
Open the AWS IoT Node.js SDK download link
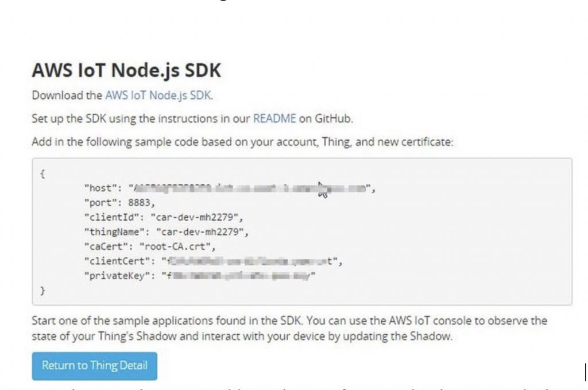[x=158, y=95]
